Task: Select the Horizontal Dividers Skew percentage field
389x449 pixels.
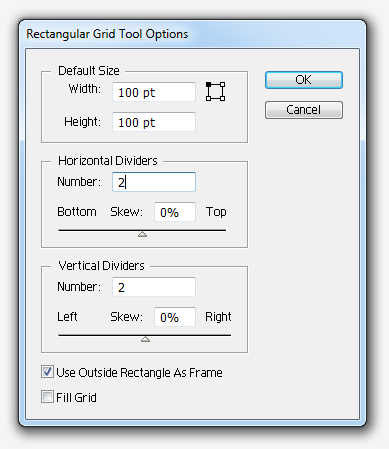Action: click(175, 212)
